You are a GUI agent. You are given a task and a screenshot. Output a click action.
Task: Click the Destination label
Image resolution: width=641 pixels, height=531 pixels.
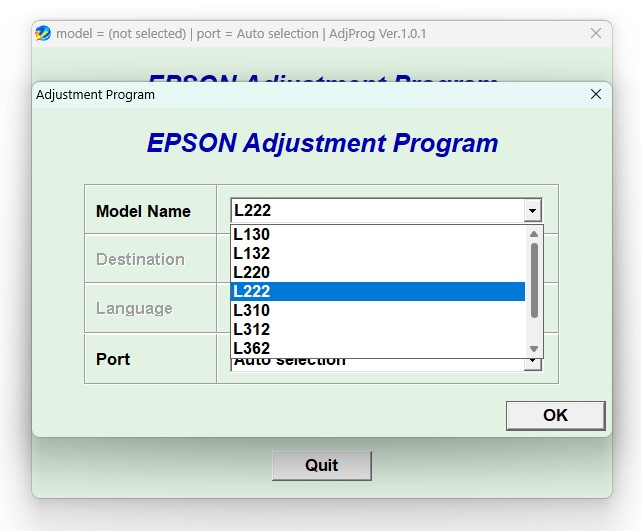pyautogui.click(x=140, y=260)
